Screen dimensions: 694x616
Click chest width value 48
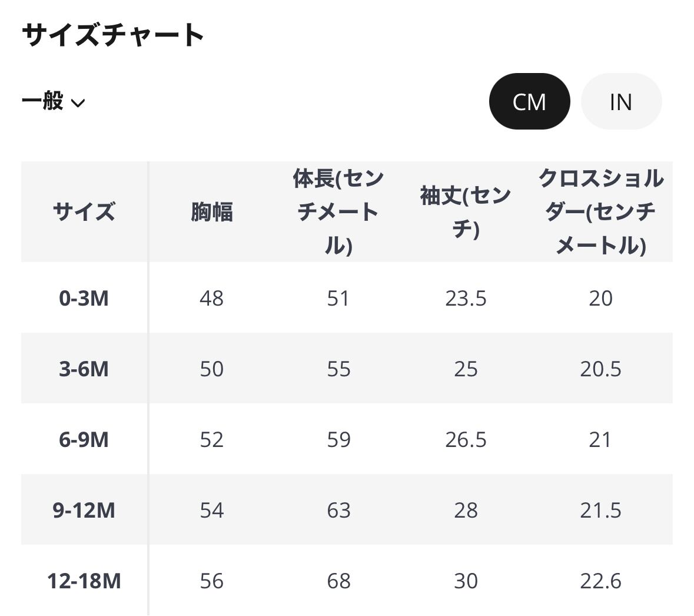coord(212,299)
